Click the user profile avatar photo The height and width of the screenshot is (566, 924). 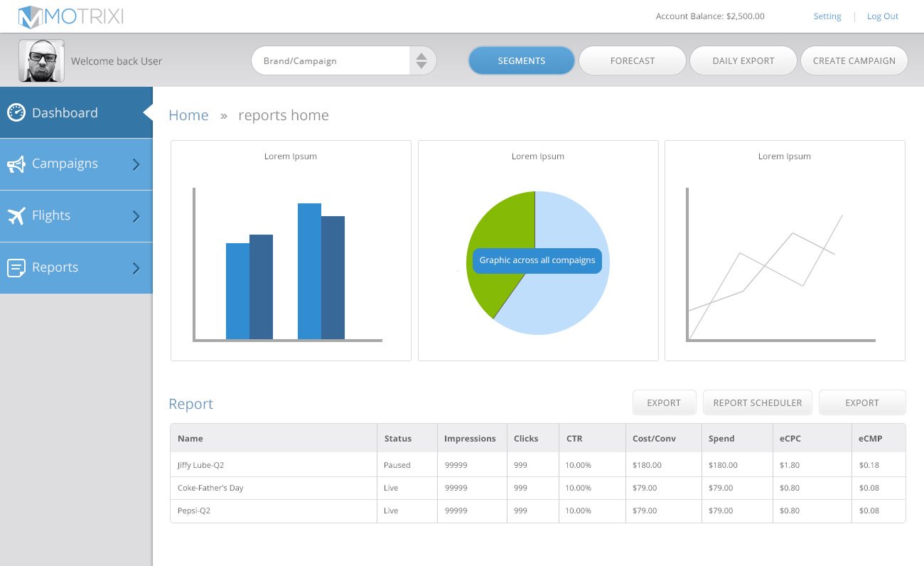tap(41, 61)
